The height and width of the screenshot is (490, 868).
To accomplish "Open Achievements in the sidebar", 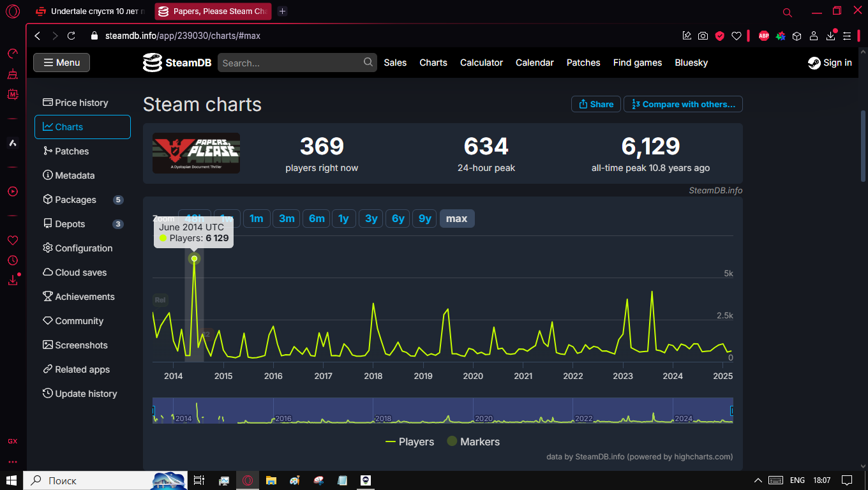I will [82, 297].
